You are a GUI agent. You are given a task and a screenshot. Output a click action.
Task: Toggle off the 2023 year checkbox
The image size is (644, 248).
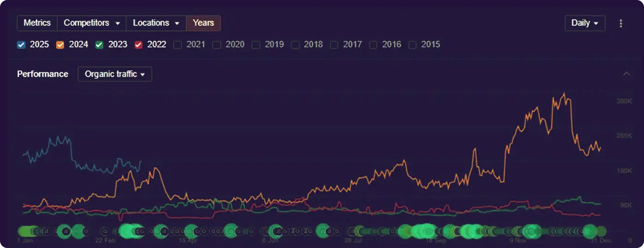coord(99,45)
